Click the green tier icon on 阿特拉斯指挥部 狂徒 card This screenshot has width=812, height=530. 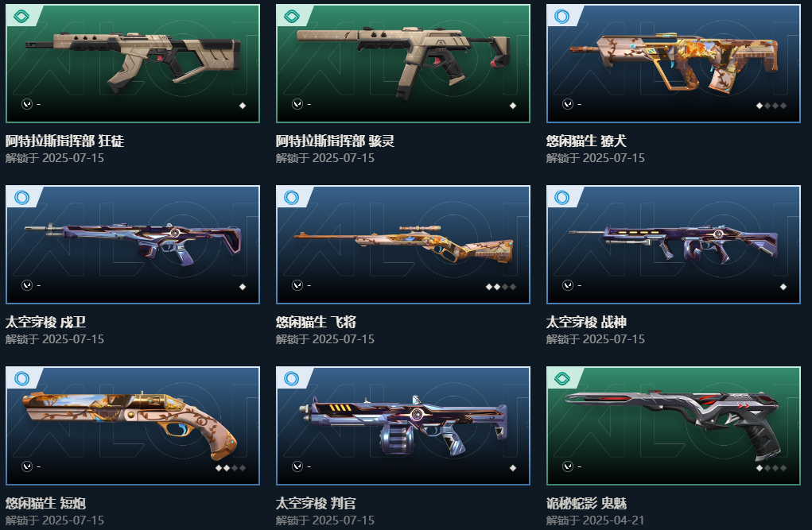pos(21,17)
